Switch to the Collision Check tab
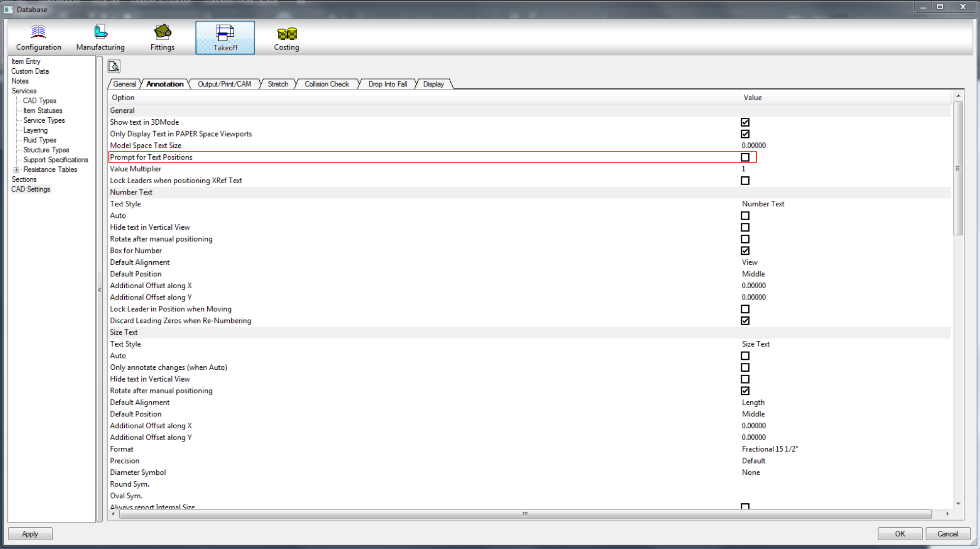Viewport: 980px width, 549px height. point(327,84)
